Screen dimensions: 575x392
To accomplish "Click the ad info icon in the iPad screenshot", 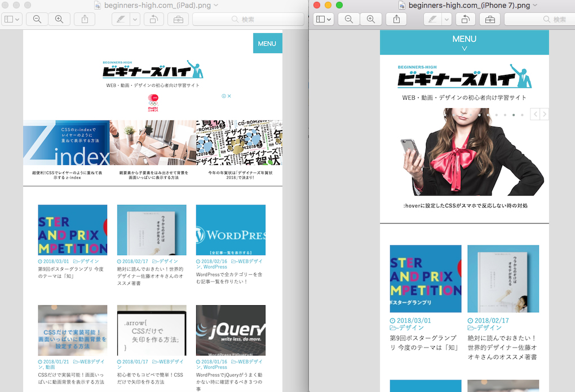I will [x=223, y=96].
